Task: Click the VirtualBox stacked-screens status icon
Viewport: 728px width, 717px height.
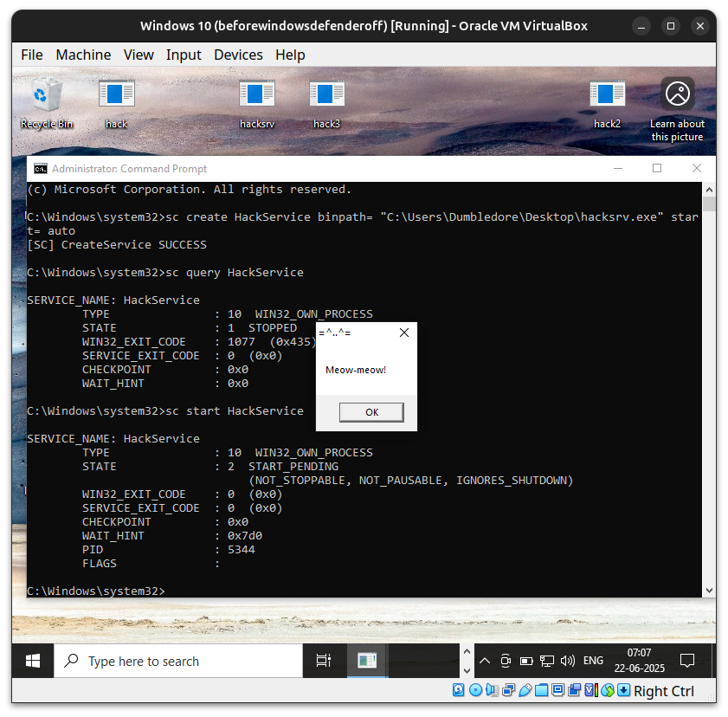Action: click(x=574, y=690)
